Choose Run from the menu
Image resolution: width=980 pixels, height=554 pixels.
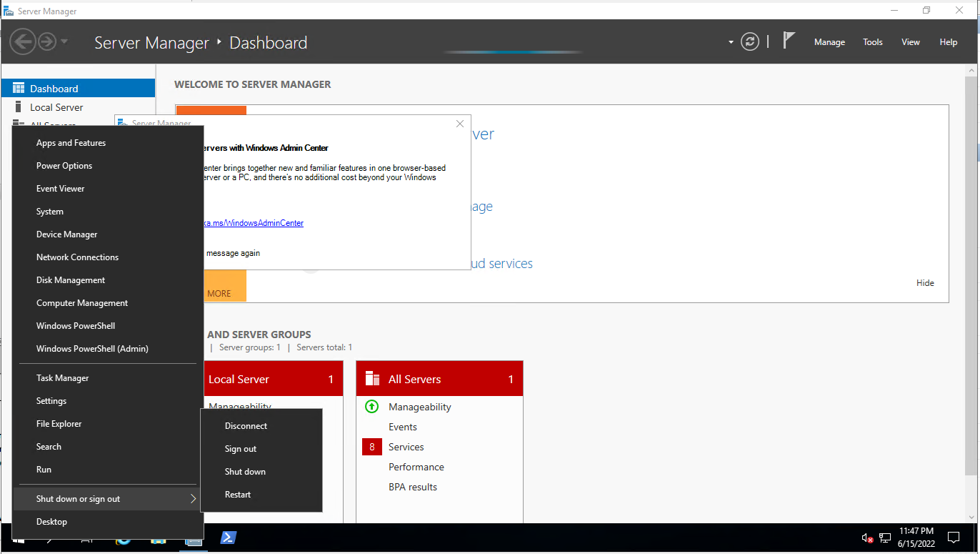(x=108, y=470)
